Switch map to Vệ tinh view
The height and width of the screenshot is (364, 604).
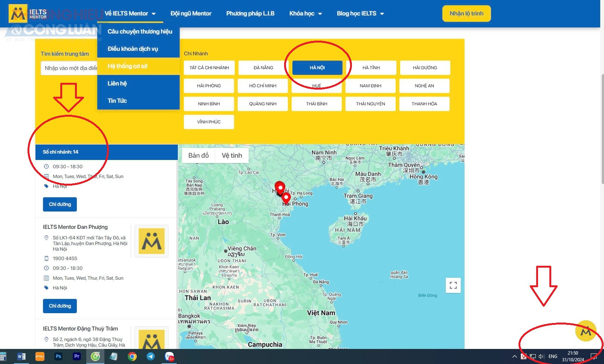pyautogui.click(x=232, y=155)
